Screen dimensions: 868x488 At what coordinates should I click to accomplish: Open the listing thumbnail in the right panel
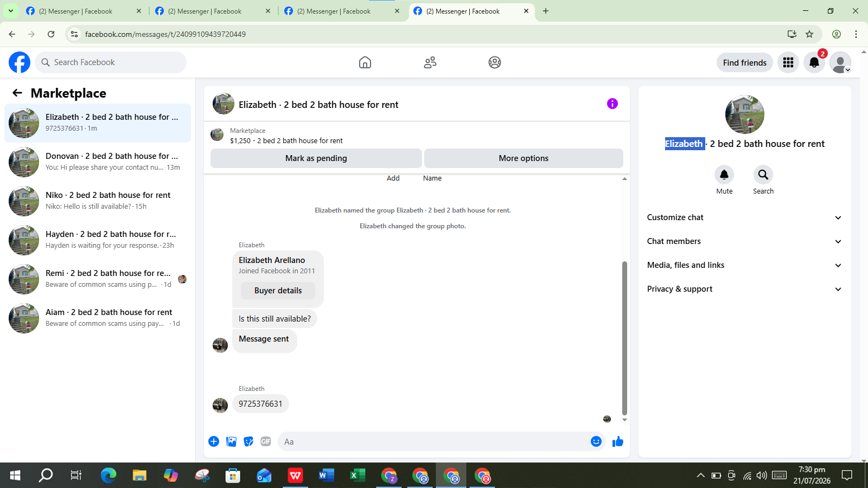pyautogui.click(x=745, y=114)
